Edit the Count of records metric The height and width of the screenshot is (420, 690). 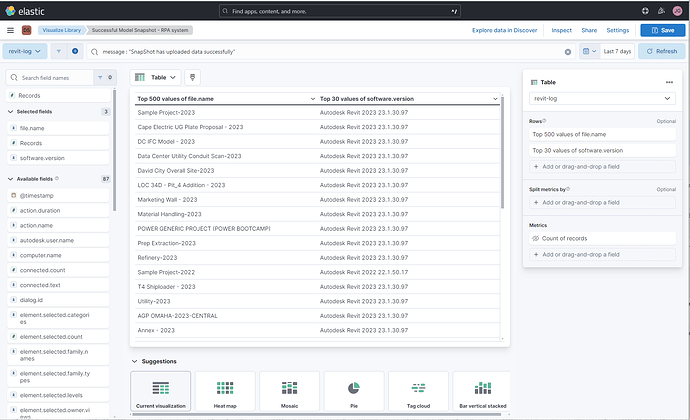point(602,239)
